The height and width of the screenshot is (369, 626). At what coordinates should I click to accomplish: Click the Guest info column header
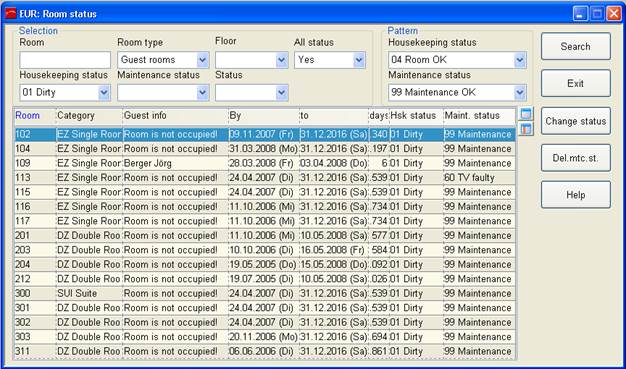(176, 116)
